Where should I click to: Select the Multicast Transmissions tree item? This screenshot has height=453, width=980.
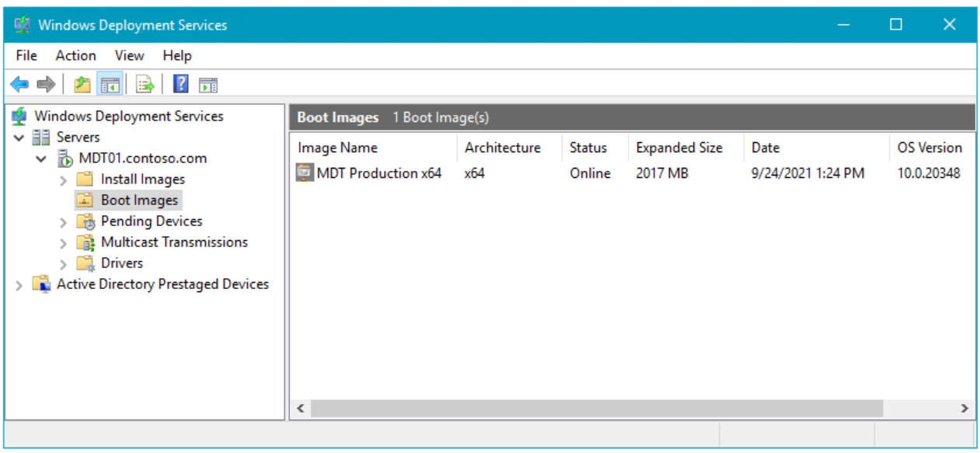(174, 242)
